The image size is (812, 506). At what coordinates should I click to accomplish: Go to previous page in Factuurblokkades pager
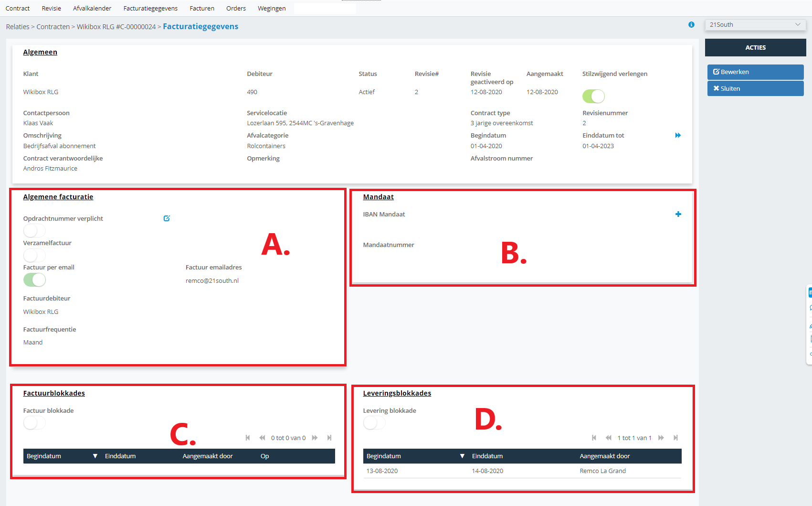tap(262, 438)
